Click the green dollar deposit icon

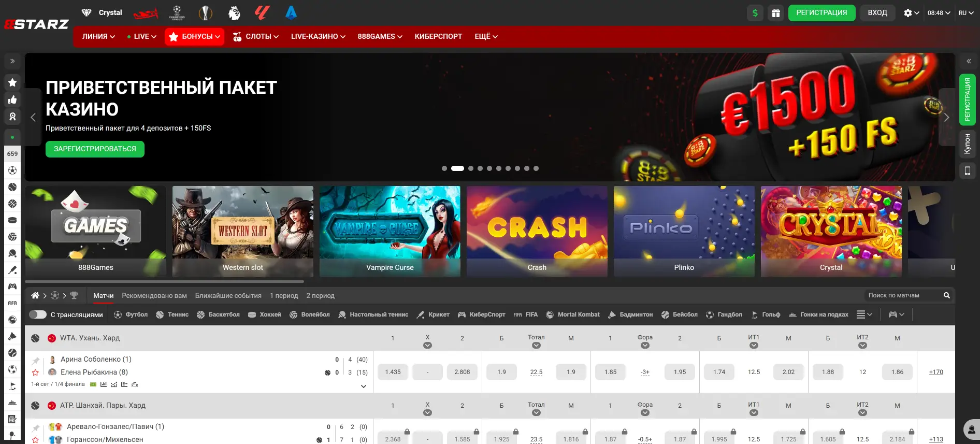[x=755, y=13]
